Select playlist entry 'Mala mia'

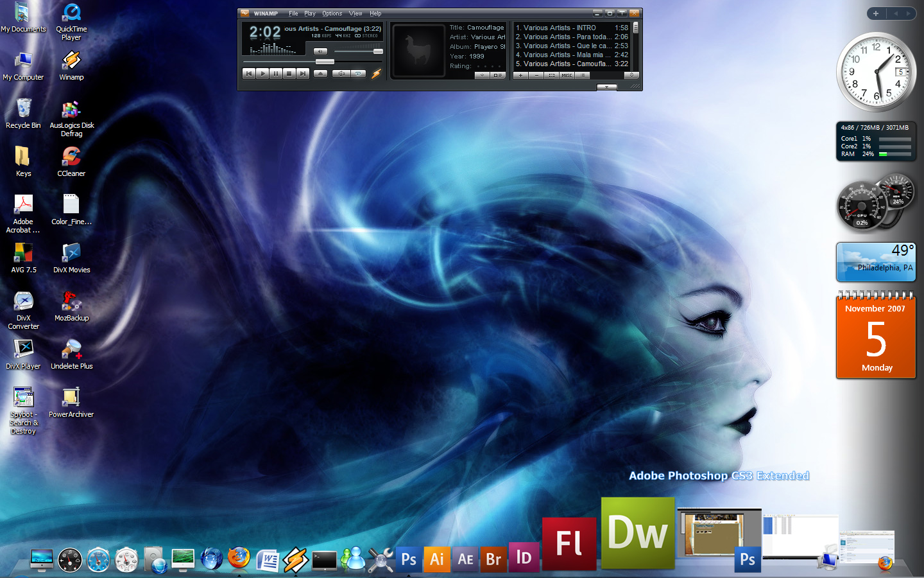point(572,55)
